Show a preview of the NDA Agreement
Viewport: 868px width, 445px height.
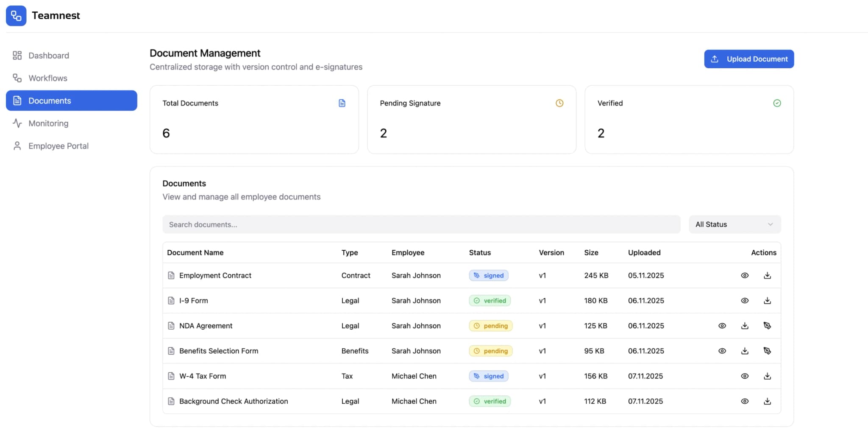point(722,325)
